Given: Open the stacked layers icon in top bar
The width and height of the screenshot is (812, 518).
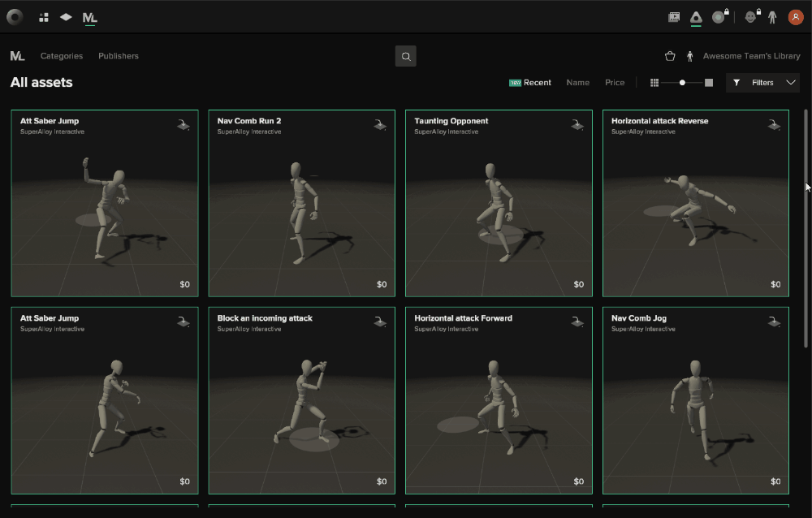Looking at the screenshot, I should [x=66, y=17].
